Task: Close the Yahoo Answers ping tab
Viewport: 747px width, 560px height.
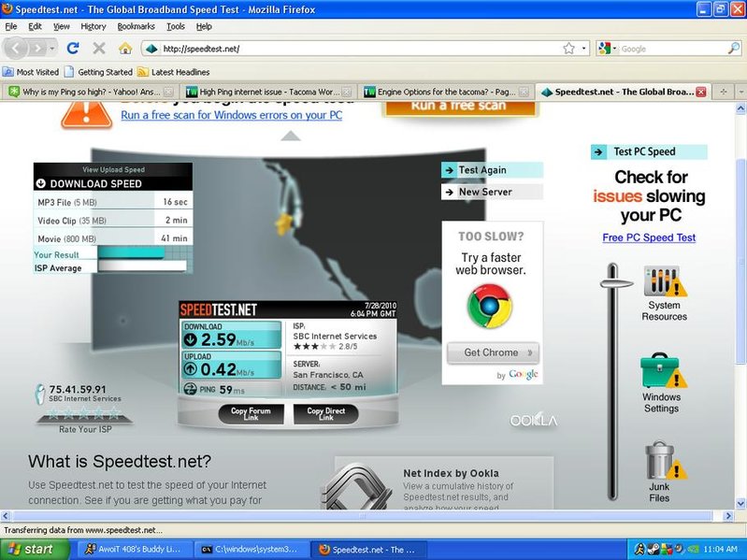Action: point(168,92)
